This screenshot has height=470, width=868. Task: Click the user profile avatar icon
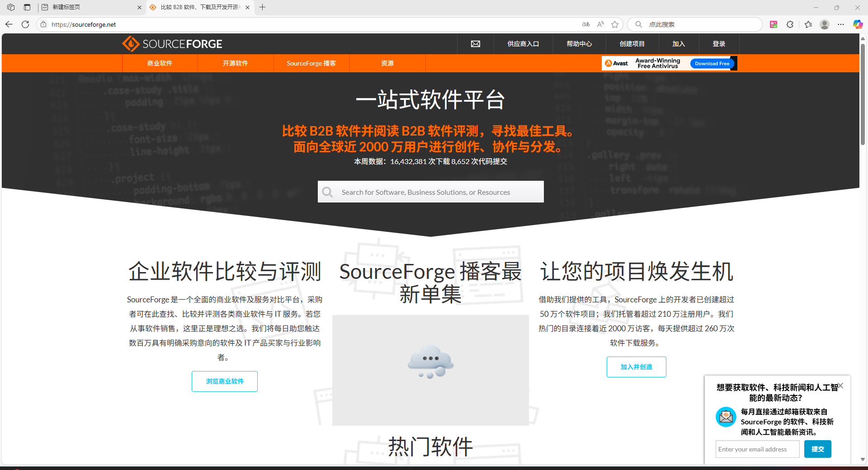click(824, 24)
